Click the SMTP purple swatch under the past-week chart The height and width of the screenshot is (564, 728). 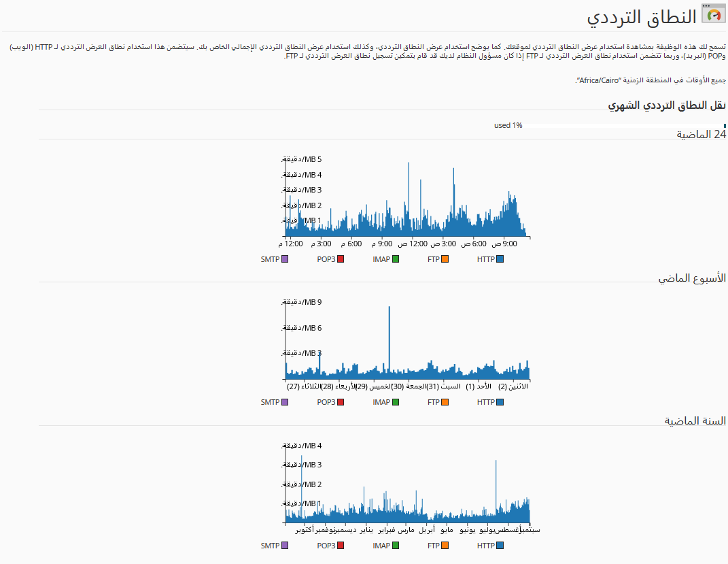(x=285, y=402)
